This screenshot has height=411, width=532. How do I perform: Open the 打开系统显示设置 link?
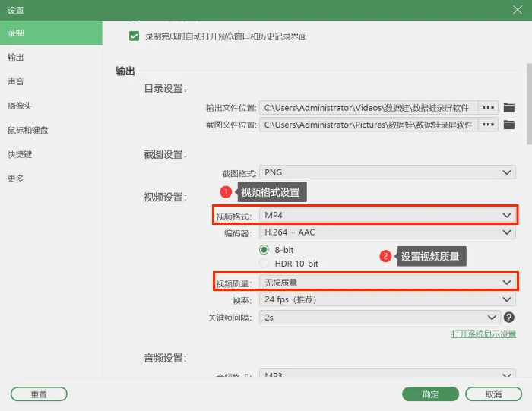[x=483, y=334]
